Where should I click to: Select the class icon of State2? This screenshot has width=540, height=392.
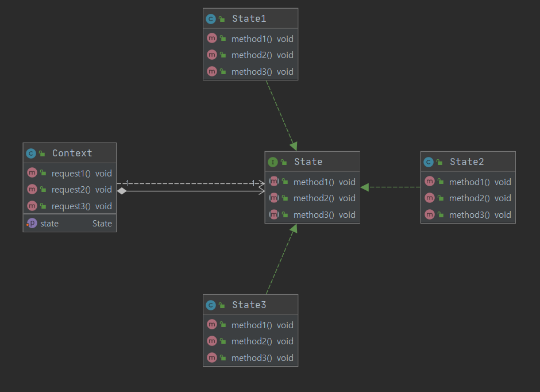(429, 162)
